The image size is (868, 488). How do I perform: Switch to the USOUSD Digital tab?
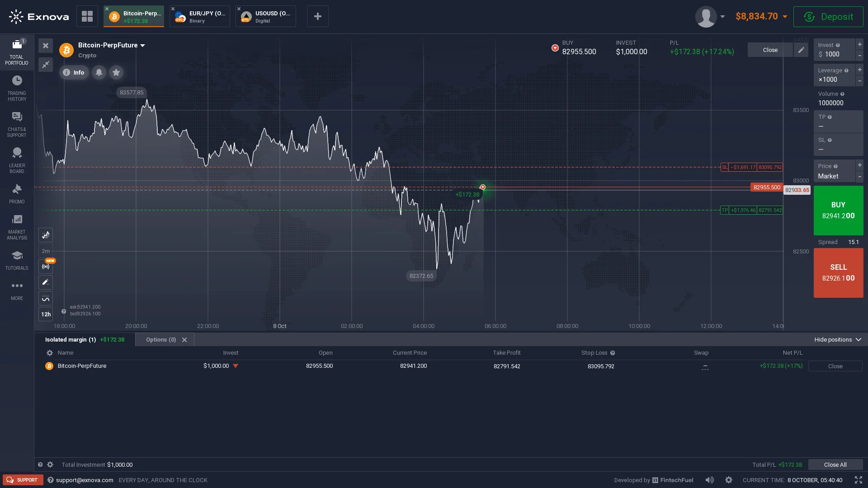click(x=266, y=16)
